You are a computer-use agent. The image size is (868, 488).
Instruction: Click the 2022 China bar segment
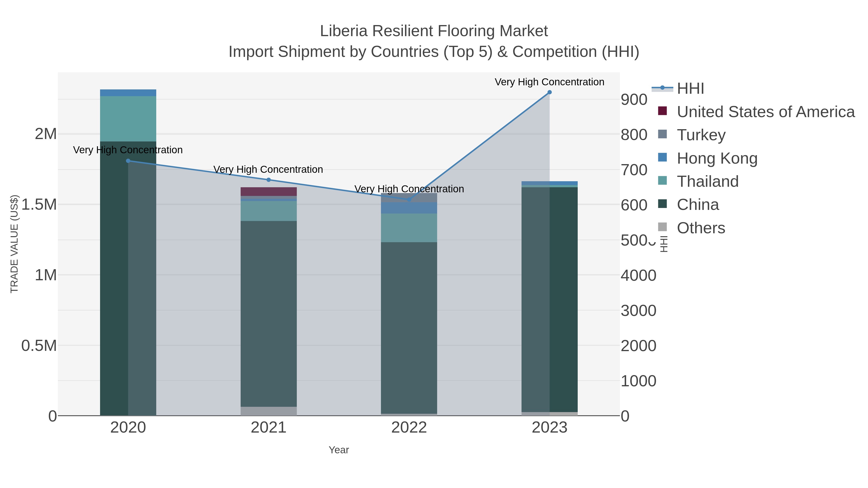[x=409, y=328]
